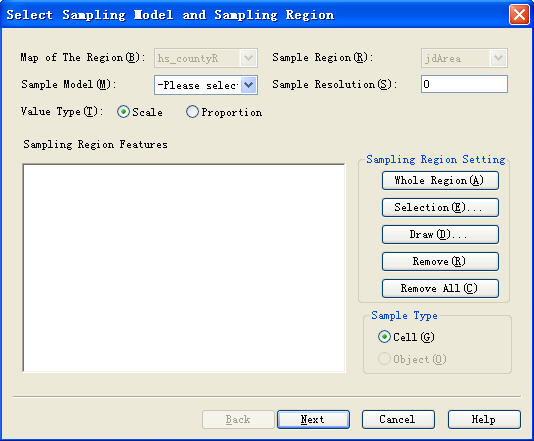The width and height of the screenshot is (534, 441).
Task: Click the Whole Region button
Action: click(x=440, y=180)
